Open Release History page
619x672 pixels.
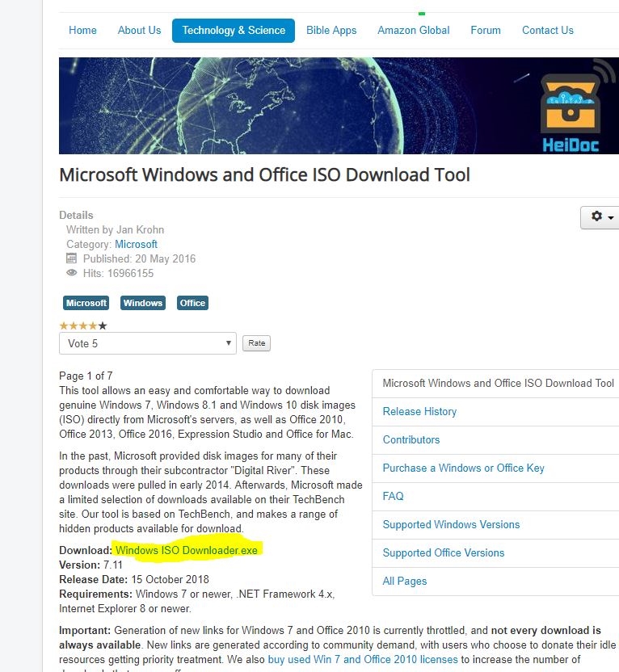point(419,411)
